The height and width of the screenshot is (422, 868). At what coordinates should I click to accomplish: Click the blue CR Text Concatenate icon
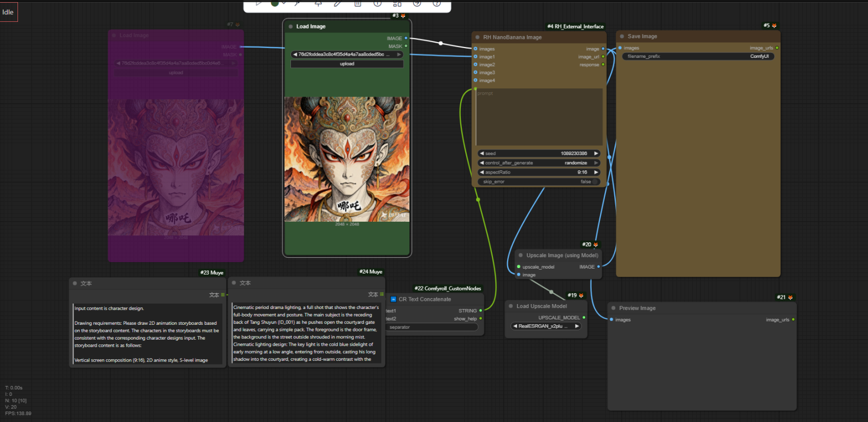point(394,299)
